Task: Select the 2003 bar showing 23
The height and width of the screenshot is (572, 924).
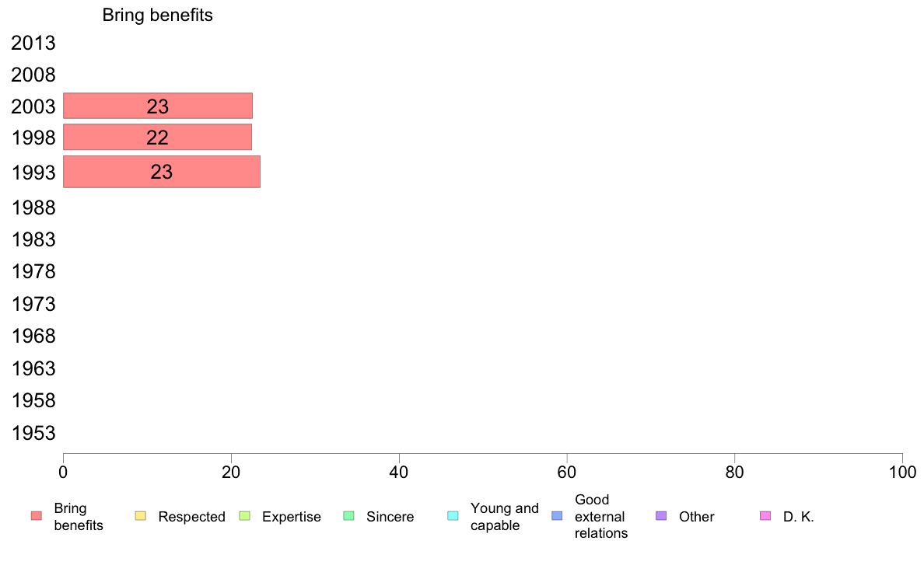Action: tap(158, 106)
